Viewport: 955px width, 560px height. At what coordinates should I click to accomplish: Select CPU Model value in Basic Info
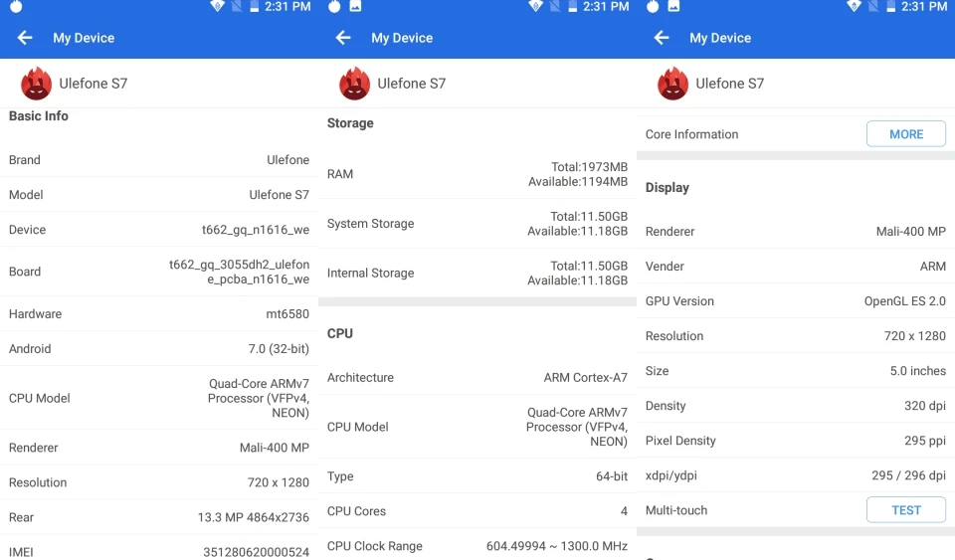(x=259, y=398)
